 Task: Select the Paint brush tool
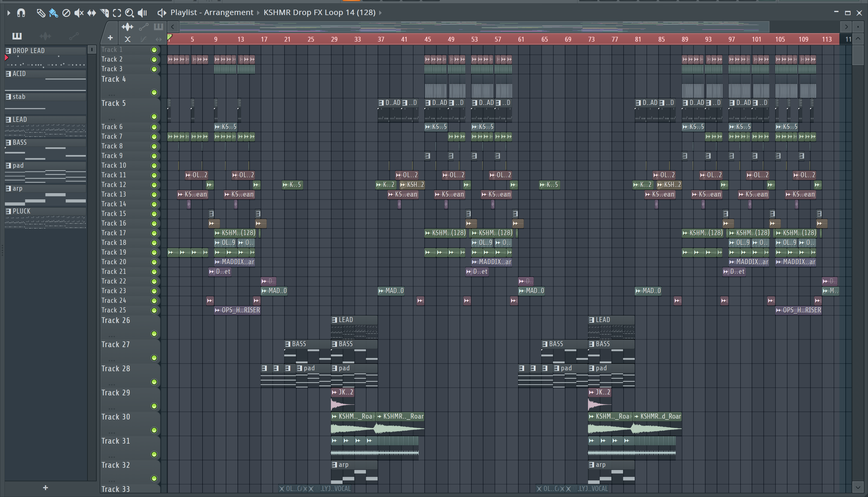[x=53, y=13]
